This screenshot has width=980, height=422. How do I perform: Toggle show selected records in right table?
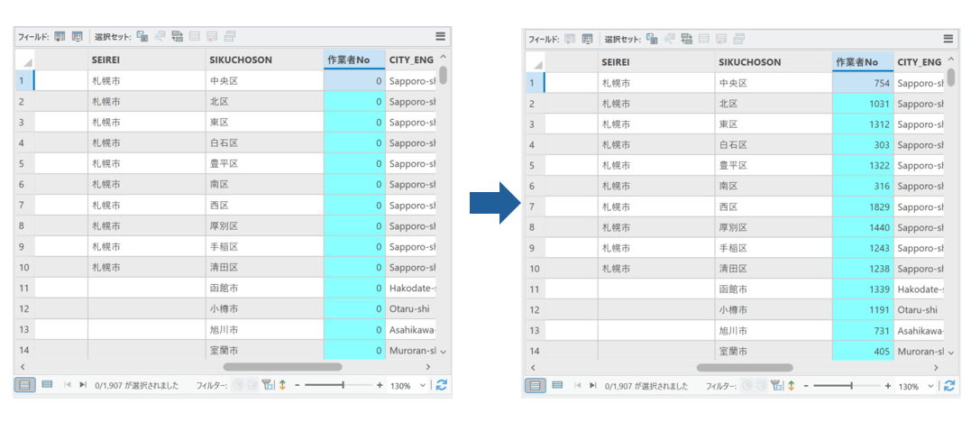[557, 386]
